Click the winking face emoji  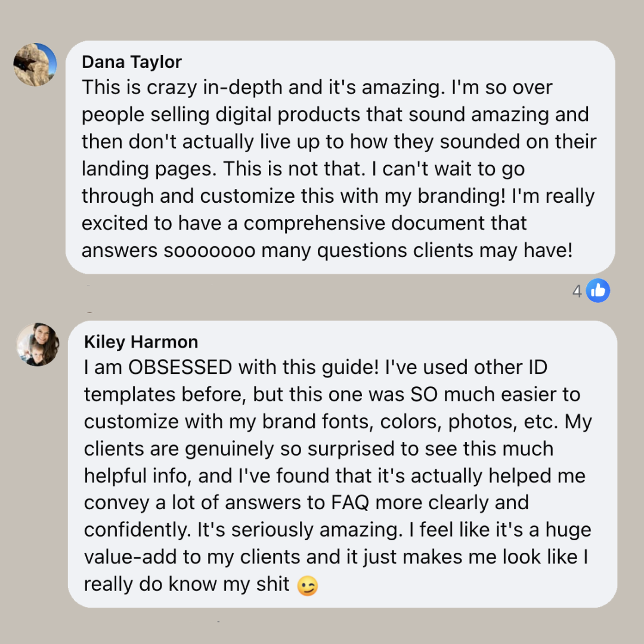click(308, 586)
